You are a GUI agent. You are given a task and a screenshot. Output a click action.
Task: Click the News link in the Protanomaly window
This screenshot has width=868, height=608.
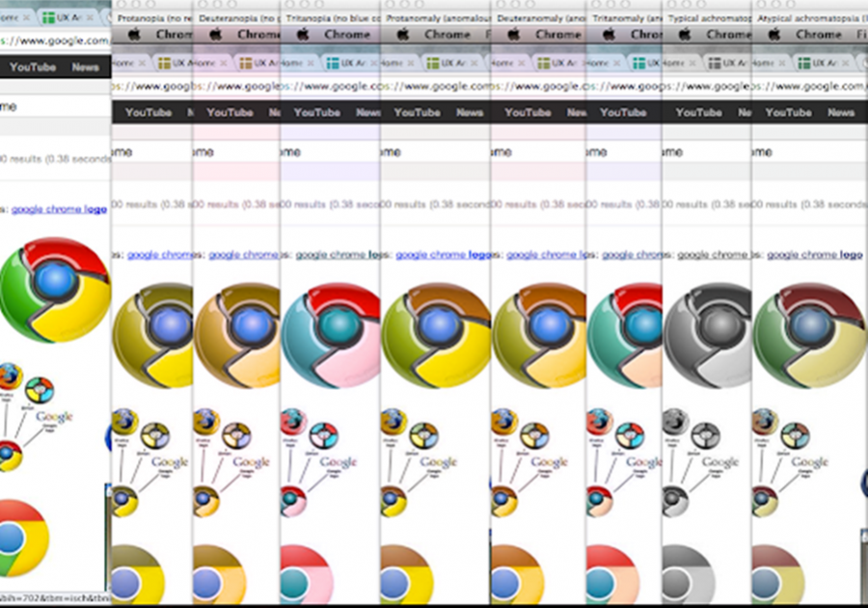pos(470,112)
